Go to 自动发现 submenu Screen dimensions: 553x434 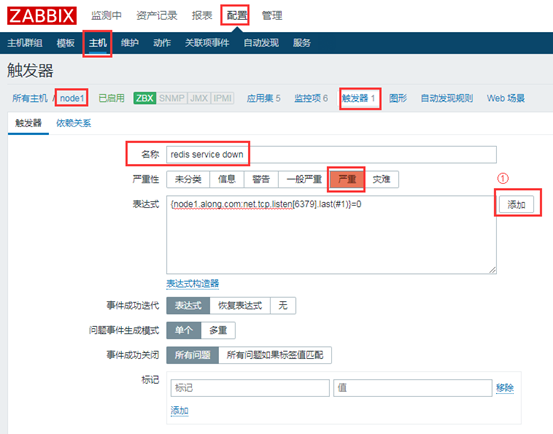pos(261,43)
